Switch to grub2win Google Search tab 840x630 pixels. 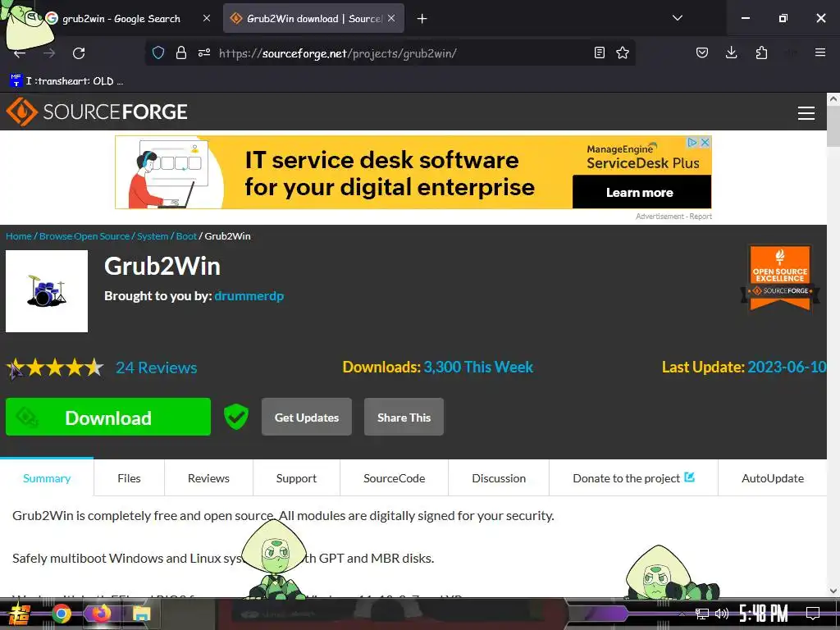(x=121, y=19)
